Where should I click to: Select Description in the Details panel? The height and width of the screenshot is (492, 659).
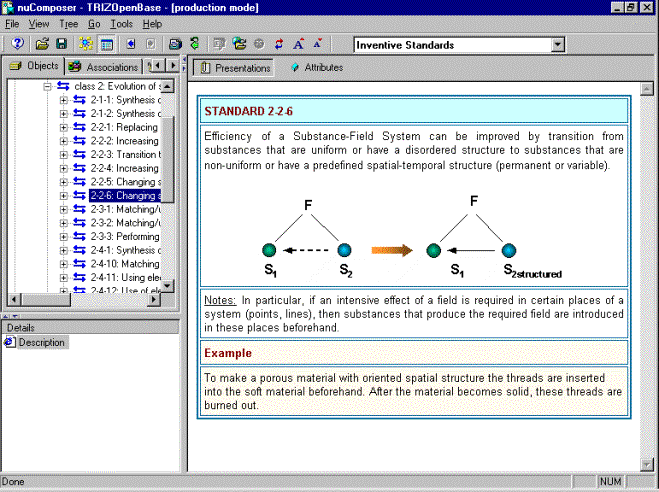41,342
